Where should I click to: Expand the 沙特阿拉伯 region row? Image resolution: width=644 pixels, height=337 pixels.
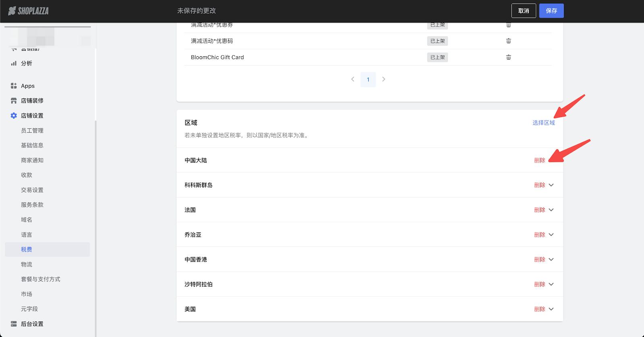point(551,284)
